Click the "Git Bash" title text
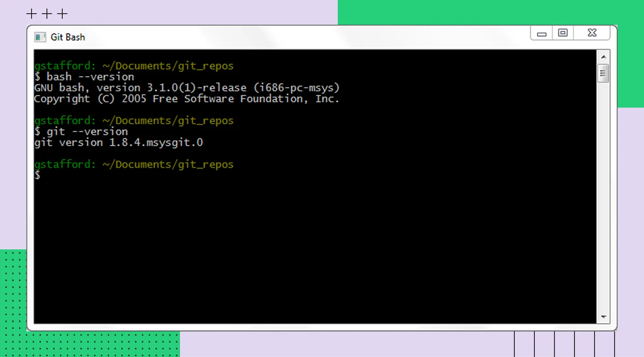 point(68,37)
